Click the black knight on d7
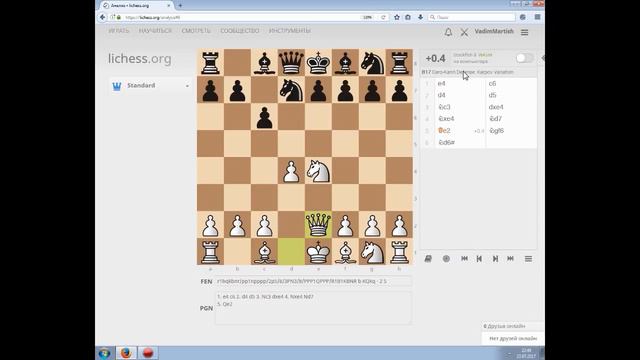The width and height of the screenshot is (640, 360). [291, 90]
